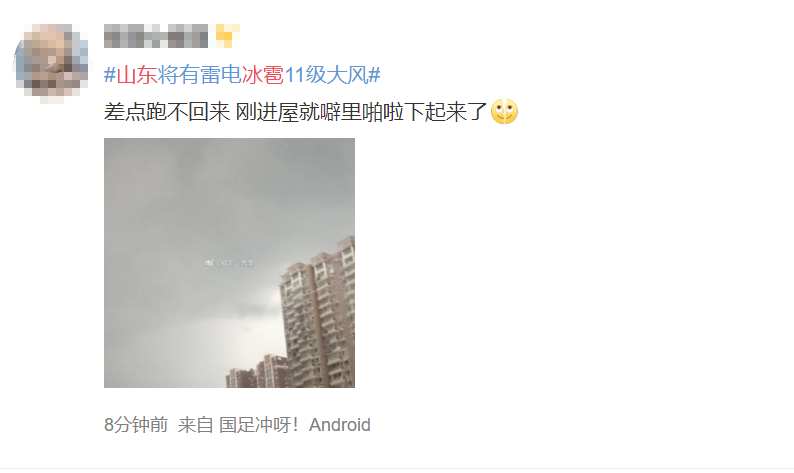Click 将有雷电 in the hashtag topic
The height and width of the screenshot is (473, 794).
pyautogui.click(x=200, y=75)
